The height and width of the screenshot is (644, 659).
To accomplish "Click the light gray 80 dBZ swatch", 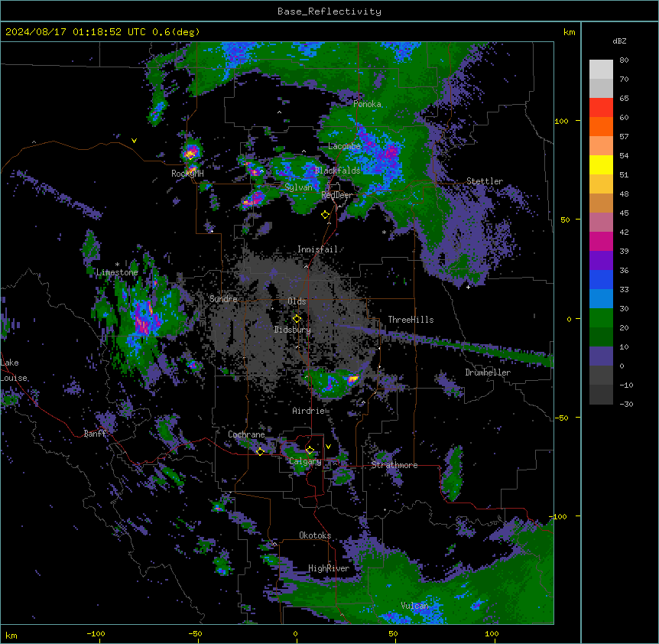I will (601, 70).
